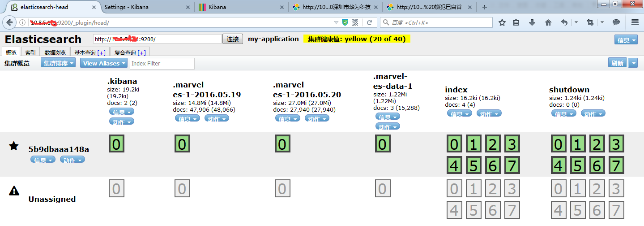Bookmark this page with the star icon
Viewport: 644px width, 226px height.
point(502,22)
